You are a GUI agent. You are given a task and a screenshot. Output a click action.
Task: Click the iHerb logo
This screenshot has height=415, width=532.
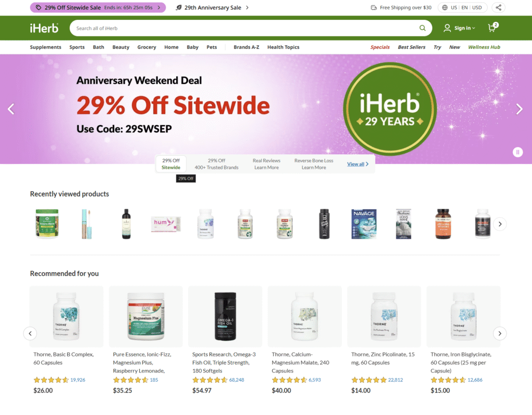click(44, 28)
